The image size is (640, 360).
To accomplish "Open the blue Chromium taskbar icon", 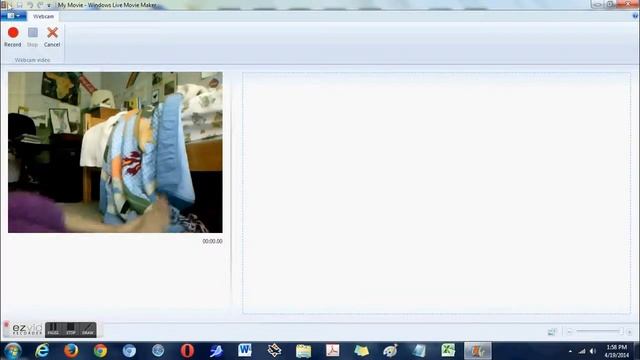I will click(129, 351).
